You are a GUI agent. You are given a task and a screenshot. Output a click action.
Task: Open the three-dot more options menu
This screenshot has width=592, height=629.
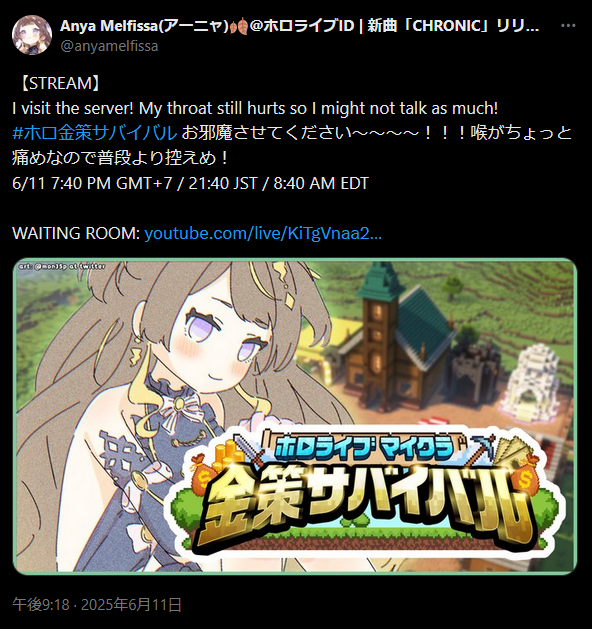(568, 26)
